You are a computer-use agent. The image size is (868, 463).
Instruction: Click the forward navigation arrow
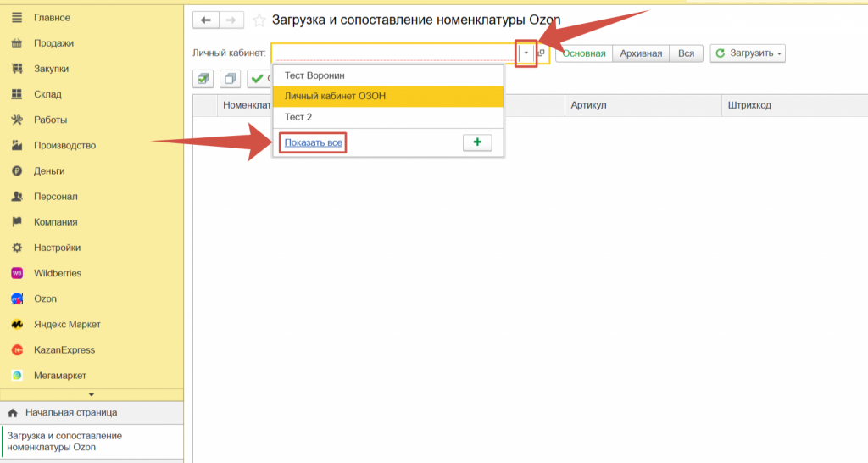tap(232, 20)
